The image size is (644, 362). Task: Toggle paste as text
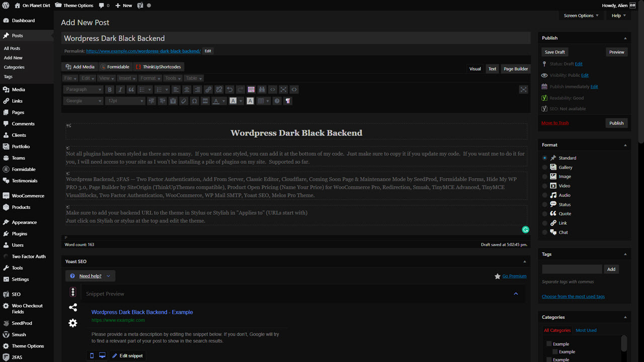(173, 101)
